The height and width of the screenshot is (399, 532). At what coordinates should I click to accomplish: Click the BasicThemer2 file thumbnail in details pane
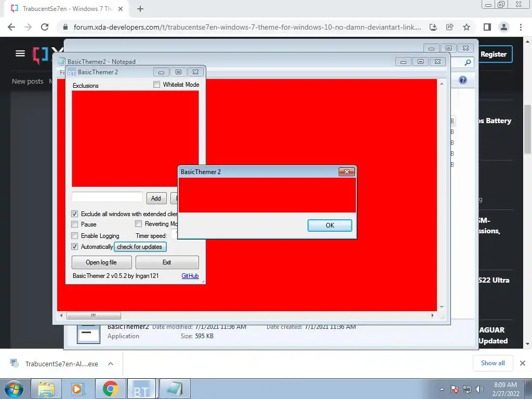[88, 334]
